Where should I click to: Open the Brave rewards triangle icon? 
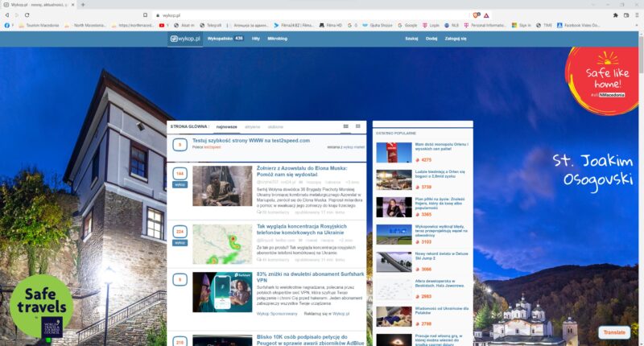click(x=486, y=15)
